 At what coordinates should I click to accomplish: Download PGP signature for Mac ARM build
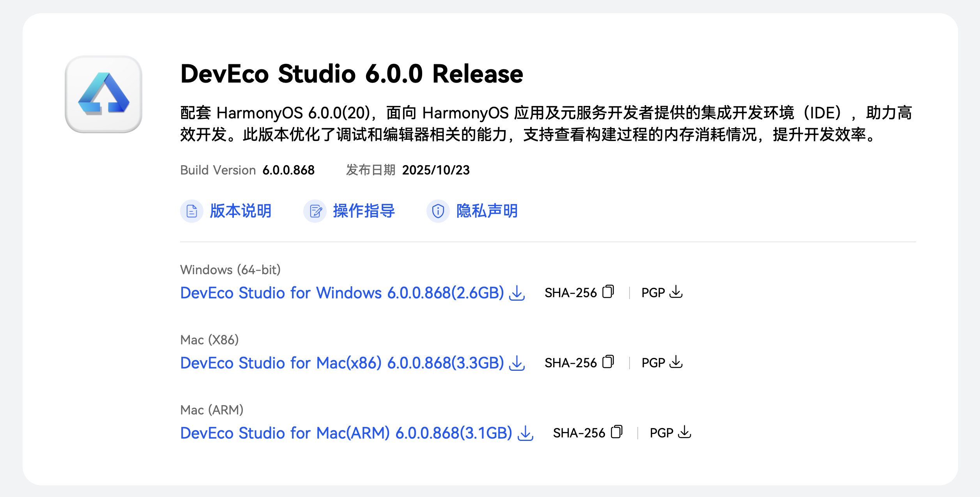pos(685,432)
